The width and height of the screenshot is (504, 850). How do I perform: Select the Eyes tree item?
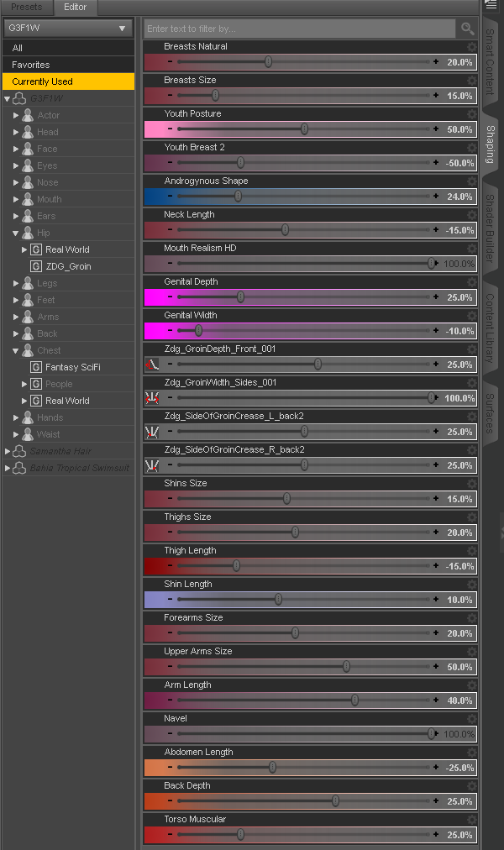(47, 165)
